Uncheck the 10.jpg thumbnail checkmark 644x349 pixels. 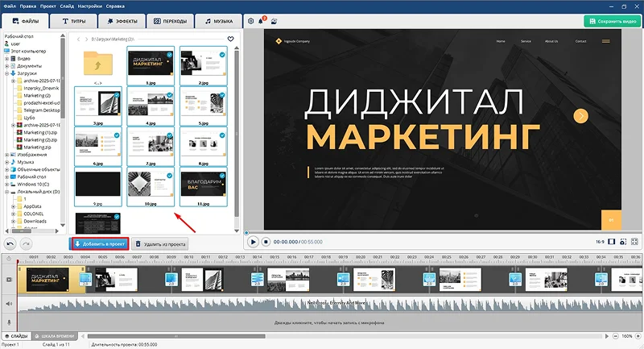[x=170, y=176]
